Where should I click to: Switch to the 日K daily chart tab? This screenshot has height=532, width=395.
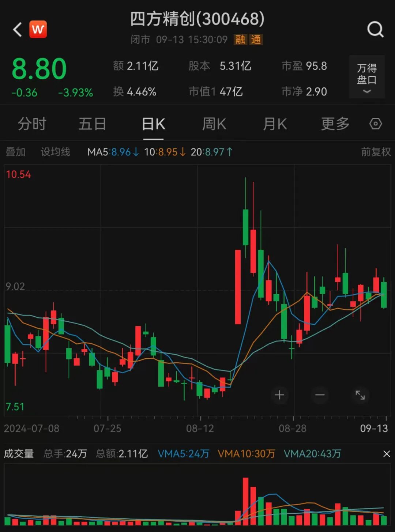click(x=154, y=124)
